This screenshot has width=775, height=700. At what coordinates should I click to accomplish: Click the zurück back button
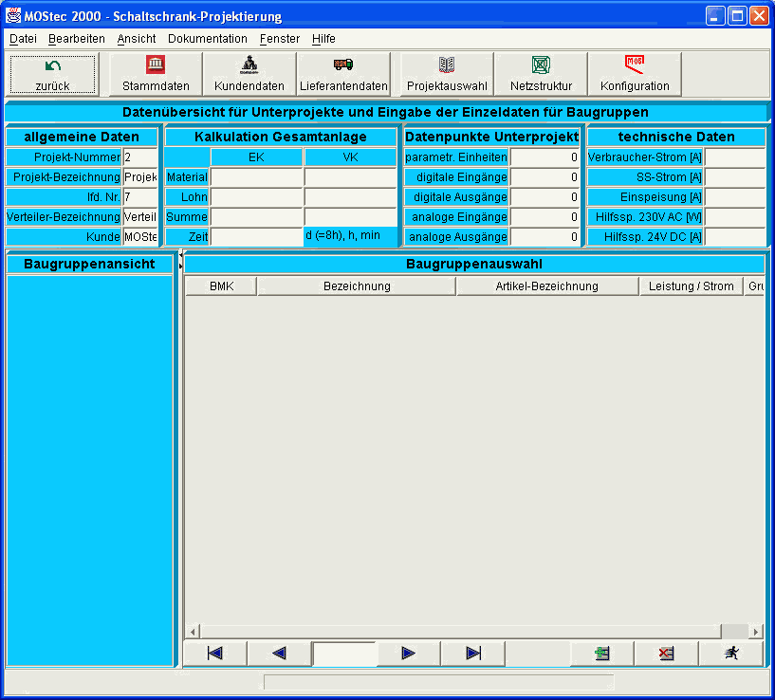(53, 74)
